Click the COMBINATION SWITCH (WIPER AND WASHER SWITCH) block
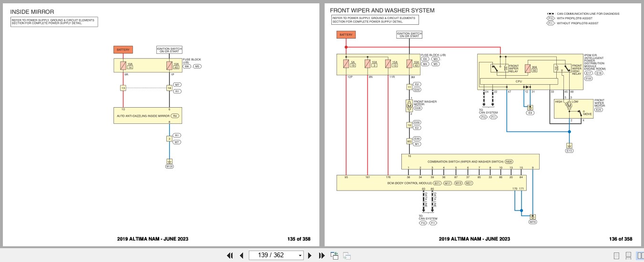Viewport: 644px width, 262px height. click(470, 161)
